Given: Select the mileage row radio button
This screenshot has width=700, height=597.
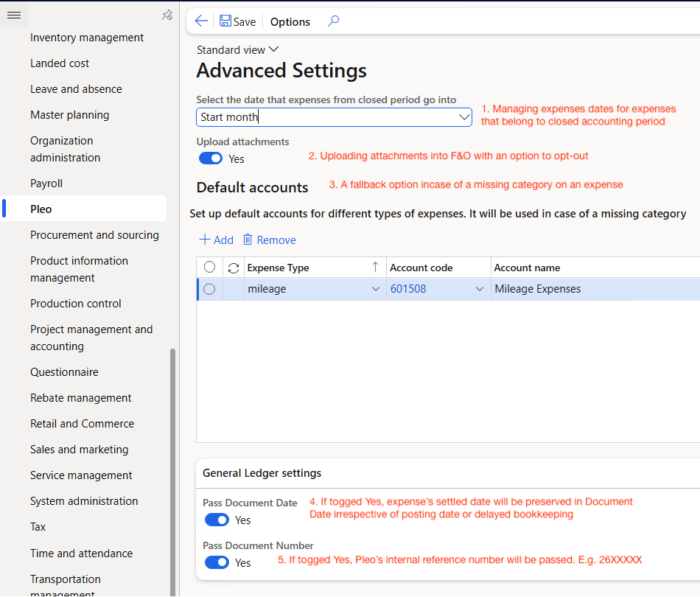Looking at the screenshot, I should 209,289.
